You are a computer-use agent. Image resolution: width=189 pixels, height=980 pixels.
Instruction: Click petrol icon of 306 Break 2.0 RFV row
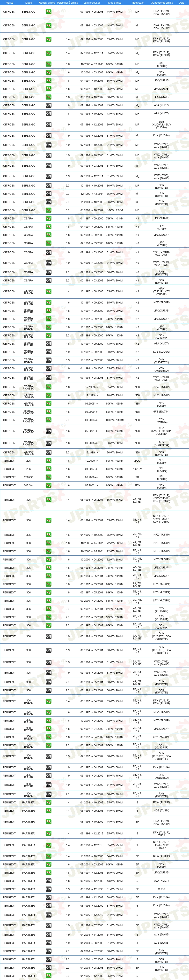(48, 745)
